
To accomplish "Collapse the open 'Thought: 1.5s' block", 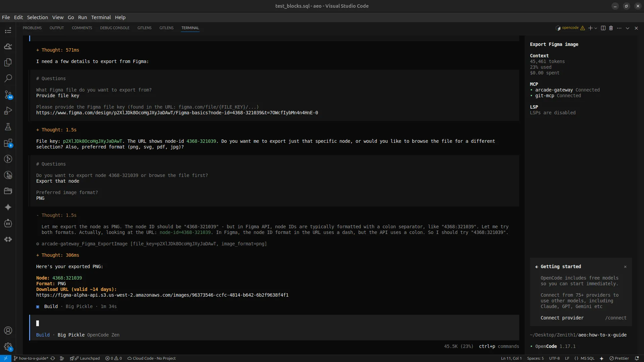I will pos(56,215).
